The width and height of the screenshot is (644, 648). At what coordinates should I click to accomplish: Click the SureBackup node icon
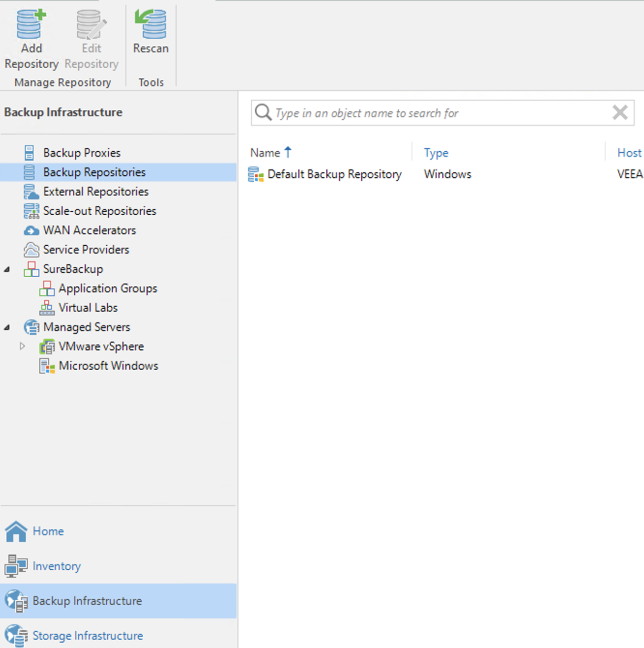(31, 269)
